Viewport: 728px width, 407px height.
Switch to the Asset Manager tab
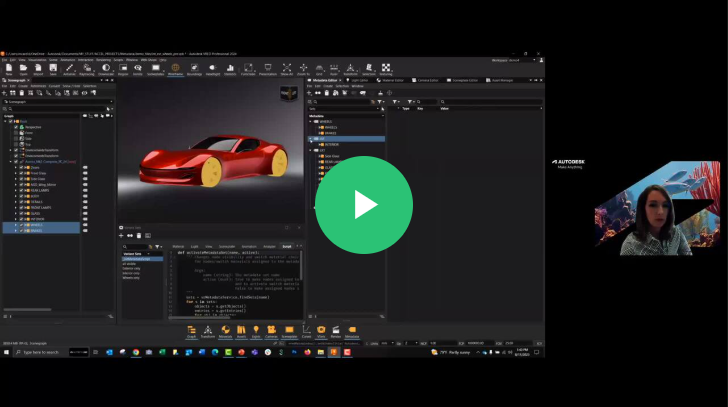click(x=500, y=80)
